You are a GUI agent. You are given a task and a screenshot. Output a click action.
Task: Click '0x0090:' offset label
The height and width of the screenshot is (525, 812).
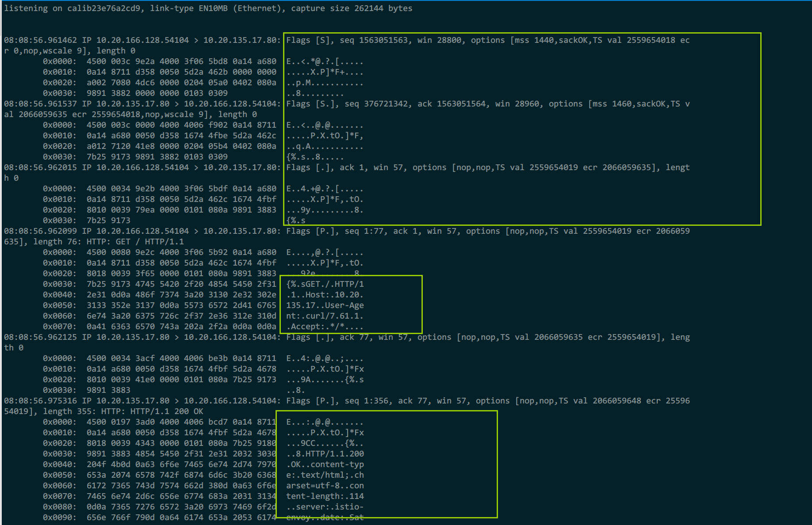point(60,517)
